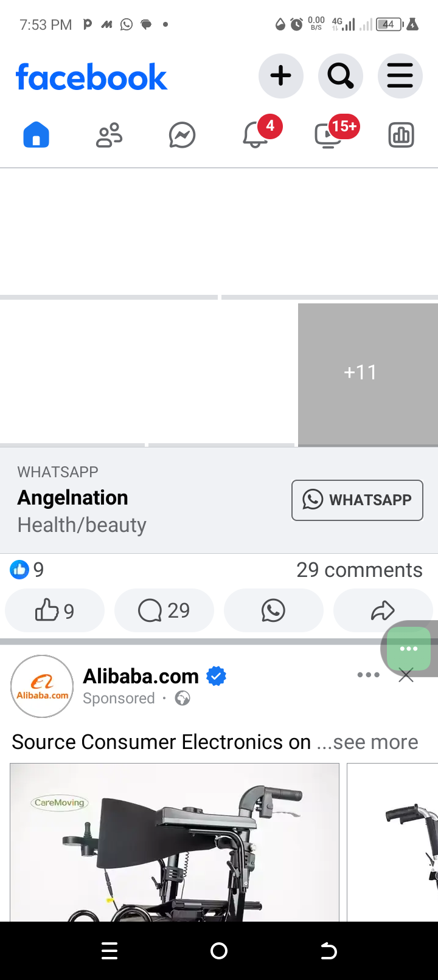Open the Facebook search icon

340,76
